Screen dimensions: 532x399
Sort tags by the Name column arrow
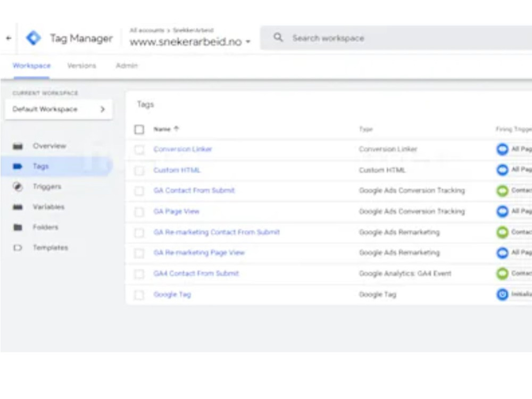(176, 129)
